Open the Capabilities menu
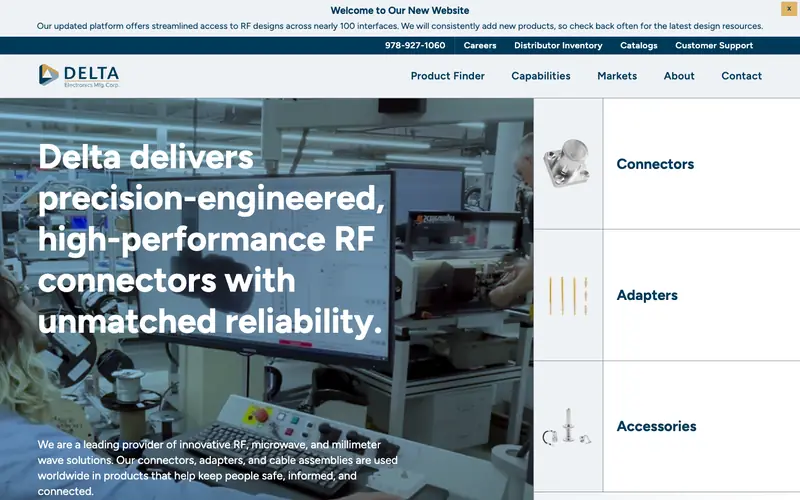Viewport: 800px width, 500px height. click(x=541, y=76)
